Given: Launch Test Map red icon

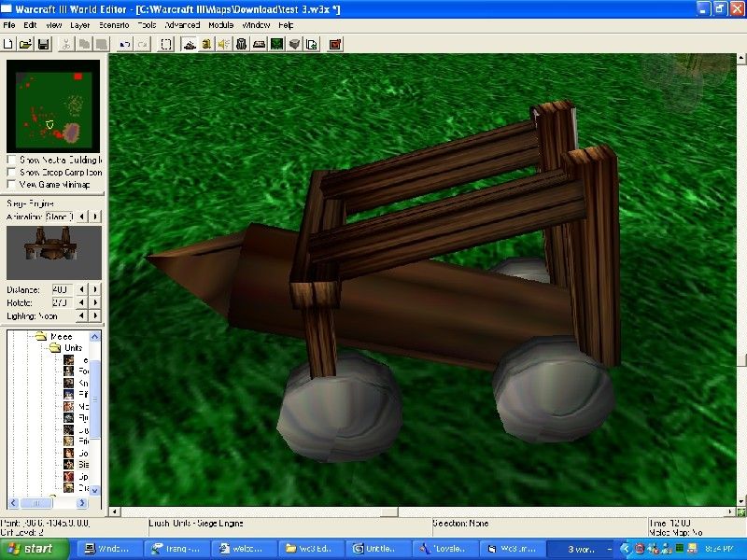Looking at the screenshot, I should coord(335,44).
